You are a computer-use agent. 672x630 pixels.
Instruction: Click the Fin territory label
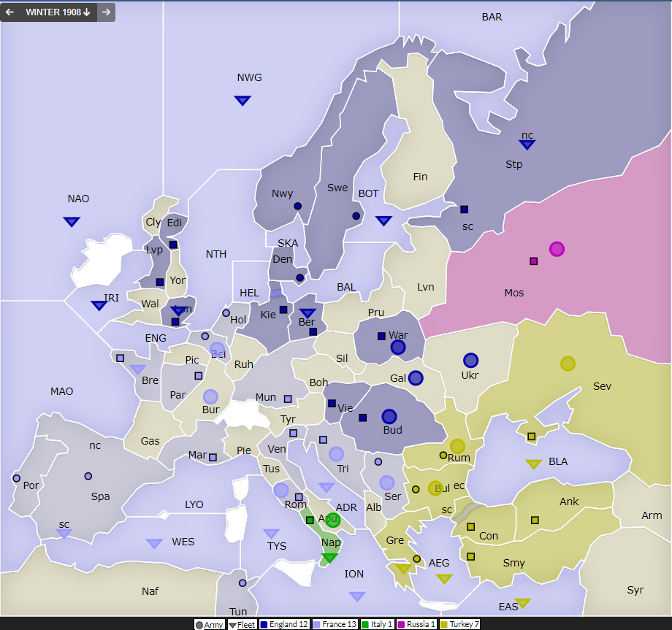[420, 177]
